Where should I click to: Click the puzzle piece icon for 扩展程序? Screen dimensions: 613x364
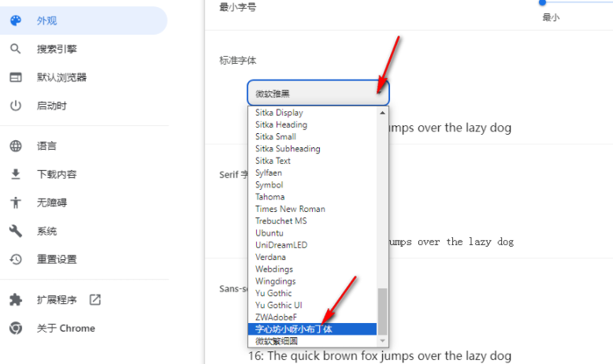click(x=16, y=300)
